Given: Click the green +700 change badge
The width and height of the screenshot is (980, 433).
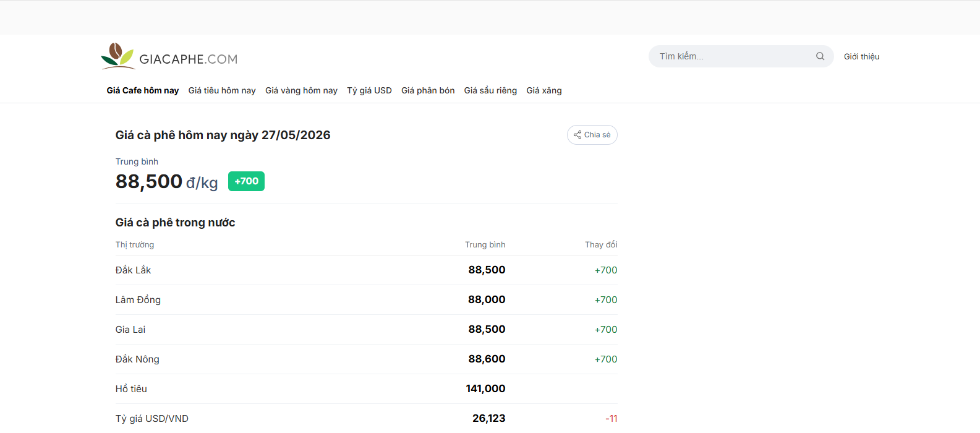Looking at the screenshot, I should 246,181.
